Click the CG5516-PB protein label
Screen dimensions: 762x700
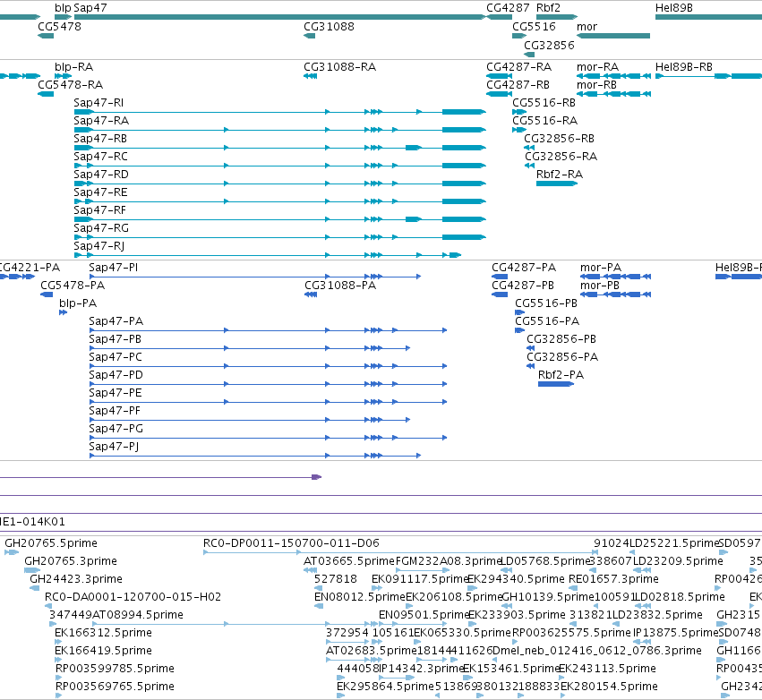pos(546,303)
